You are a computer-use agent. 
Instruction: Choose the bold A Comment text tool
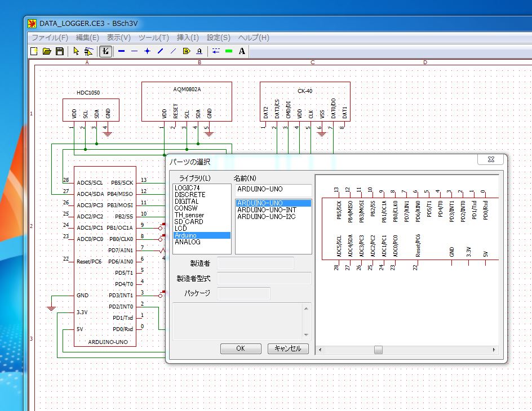(x=242, y=51)
